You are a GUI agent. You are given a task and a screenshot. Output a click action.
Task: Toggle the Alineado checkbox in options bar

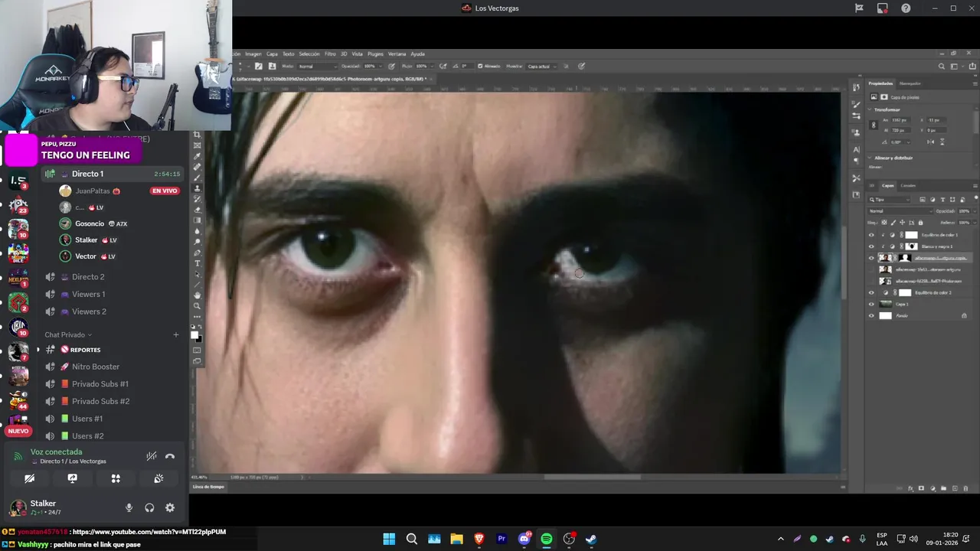pos(480,66)
